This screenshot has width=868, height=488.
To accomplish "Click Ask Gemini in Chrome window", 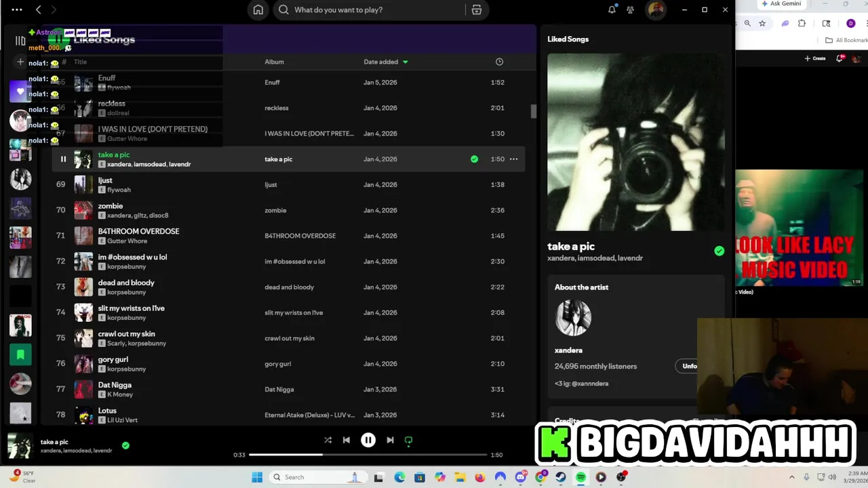I will click(x=781, y=3).
